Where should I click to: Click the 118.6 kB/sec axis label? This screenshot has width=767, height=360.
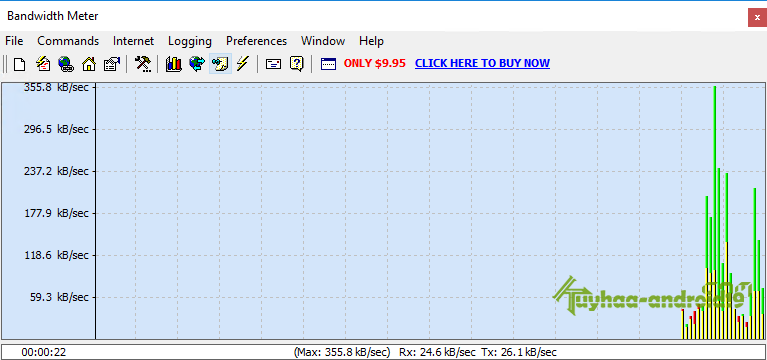click(x=57, y=255)
